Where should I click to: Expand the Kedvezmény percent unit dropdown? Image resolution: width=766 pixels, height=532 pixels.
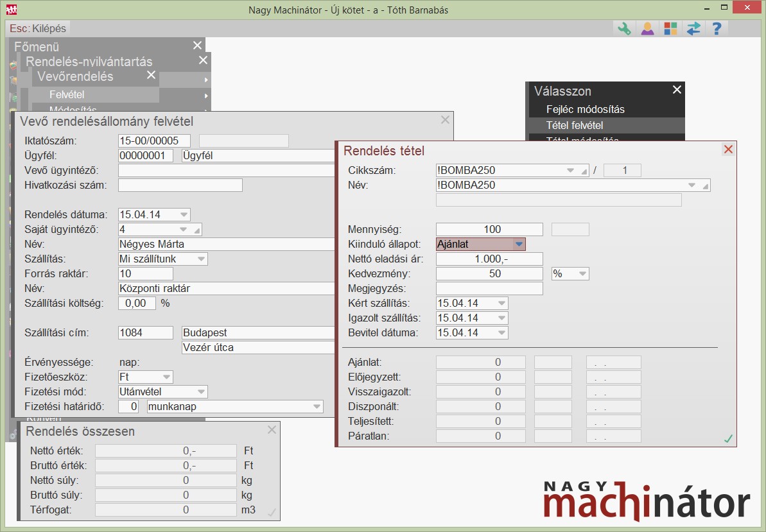coord(582,274)
